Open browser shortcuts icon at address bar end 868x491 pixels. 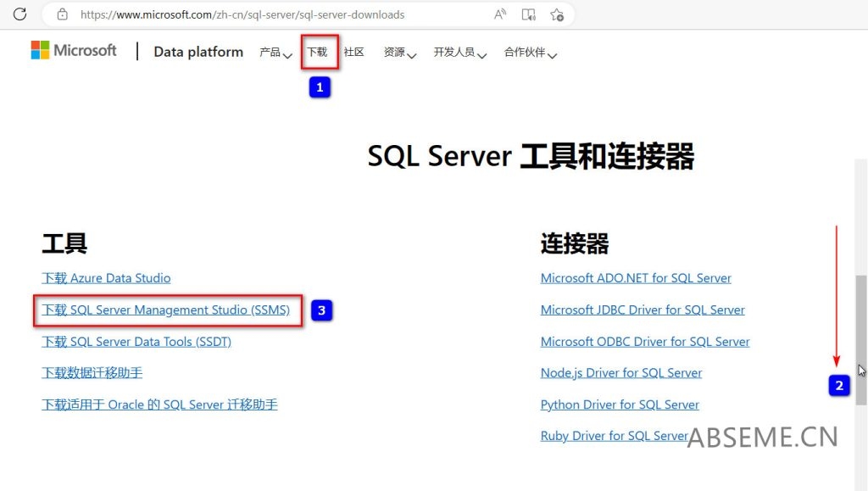click(x=557, y=14)
